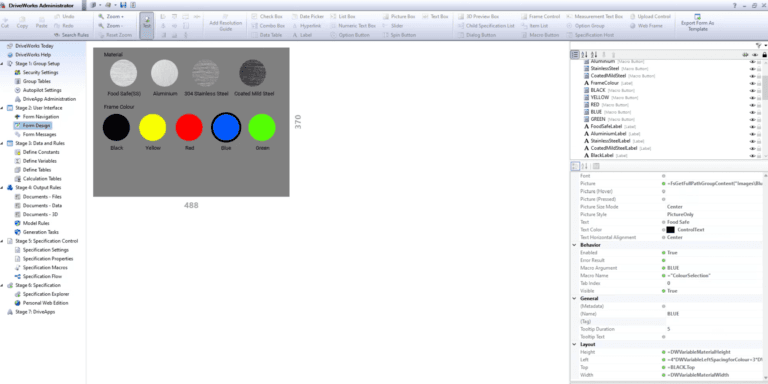Insert a Label control from ribbon
The image size is (768, 384).
coord(302,35)
